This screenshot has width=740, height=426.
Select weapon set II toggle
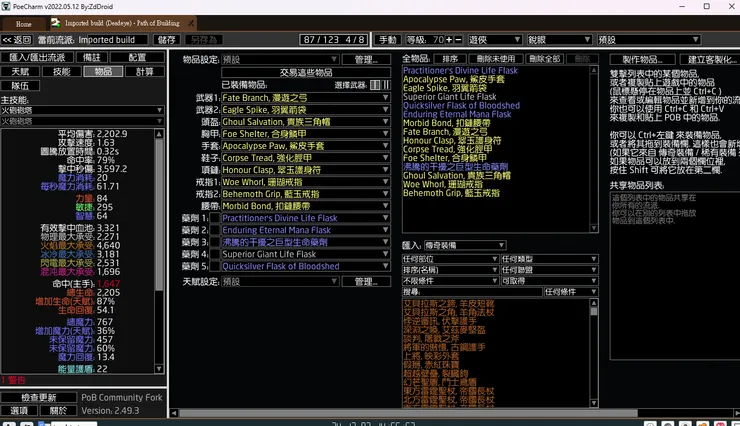click(x=386, y=85)
